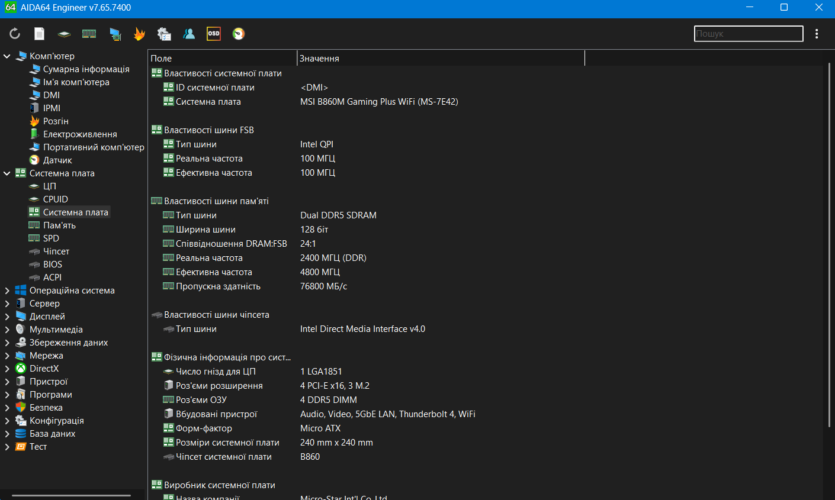The height and width of the screenshot is (500, 835).
Task: Click the tree pane horizontal scrollbar
Action: pyautogui.click(x=71, y=495)
